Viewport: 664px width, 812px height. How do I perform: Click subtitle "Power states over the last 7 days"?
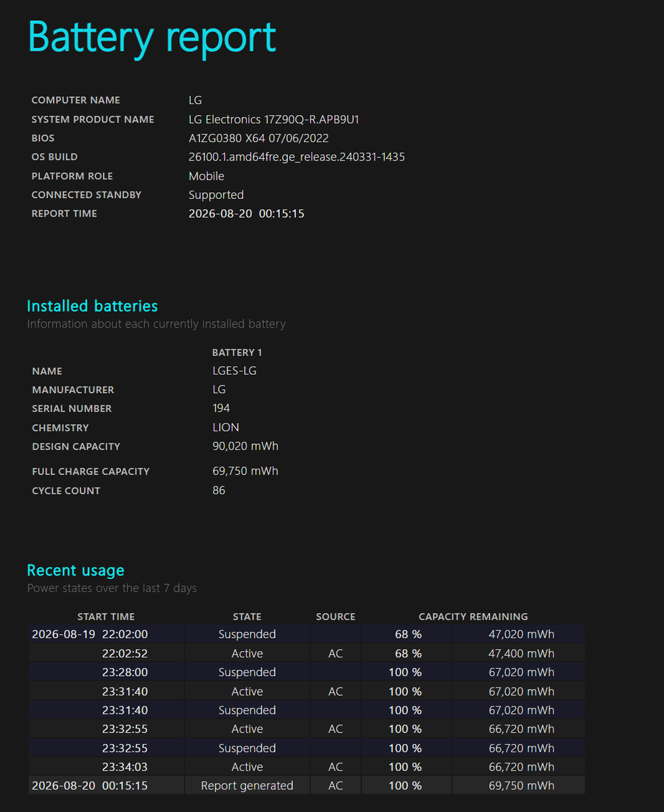(112, 589)
